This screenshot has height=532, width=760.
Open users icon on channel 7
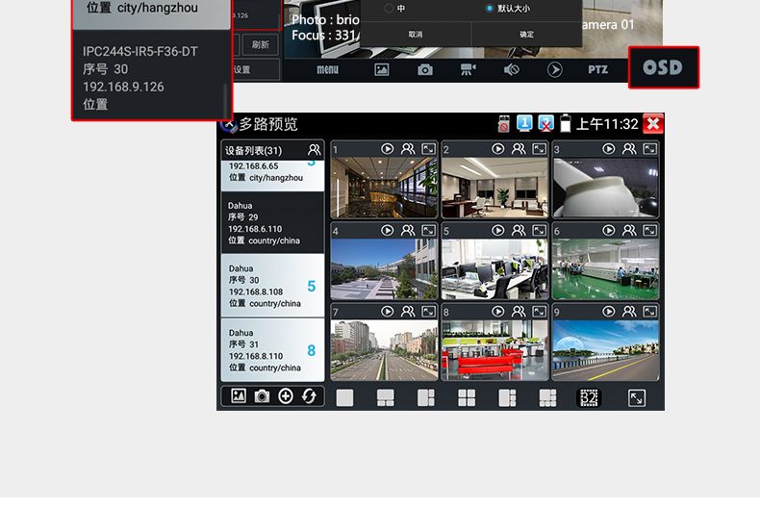click(408, 311)
